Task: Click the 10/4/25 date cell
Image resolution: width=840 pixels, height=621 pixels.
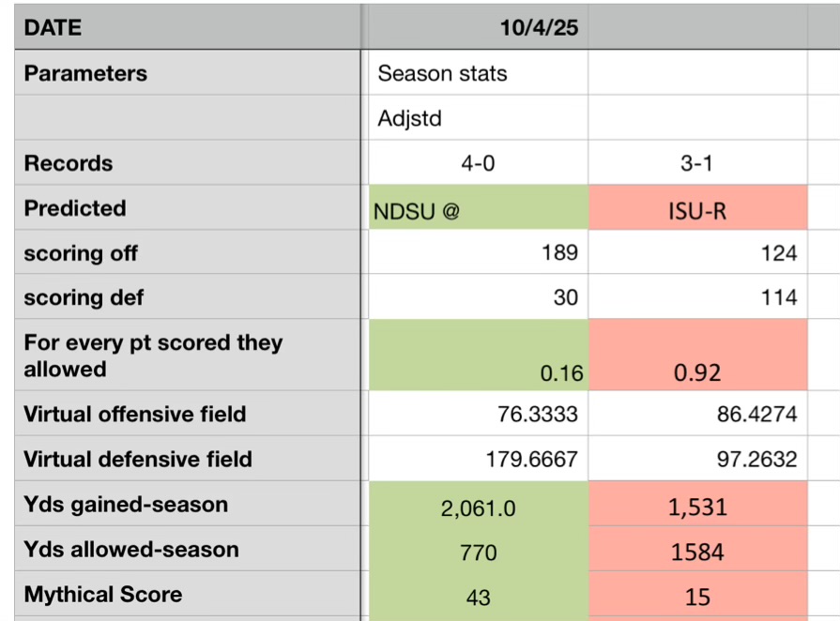Action: 478,28
